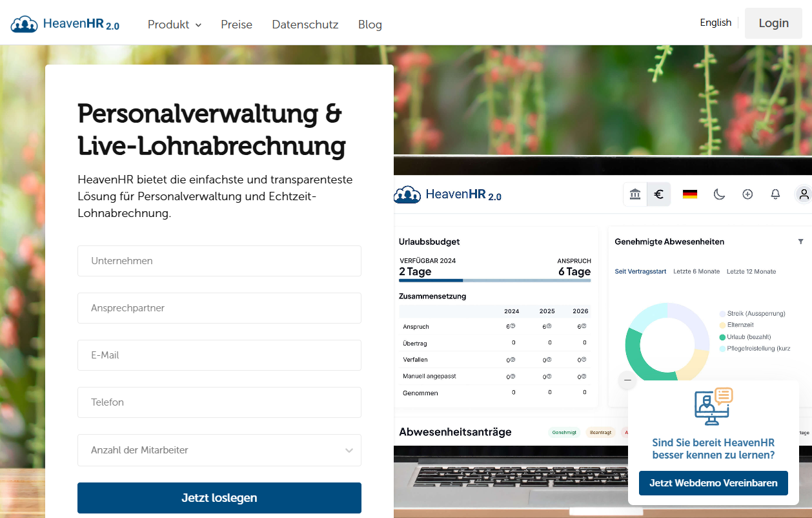Click the Verfallen row label
The height and width of the screenshot is (518, 812).
click(415, 360)
